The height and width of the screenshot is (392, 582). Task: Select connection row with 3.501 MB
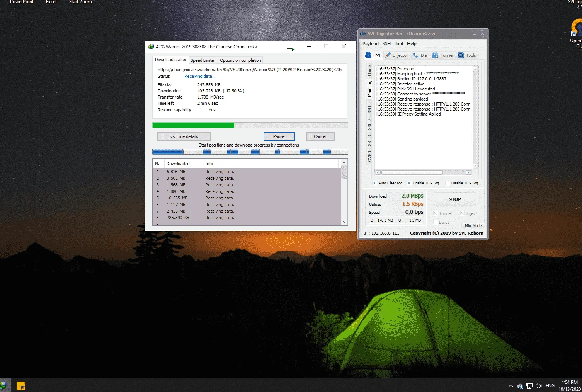pyautogui.click(x=247, y=178)
